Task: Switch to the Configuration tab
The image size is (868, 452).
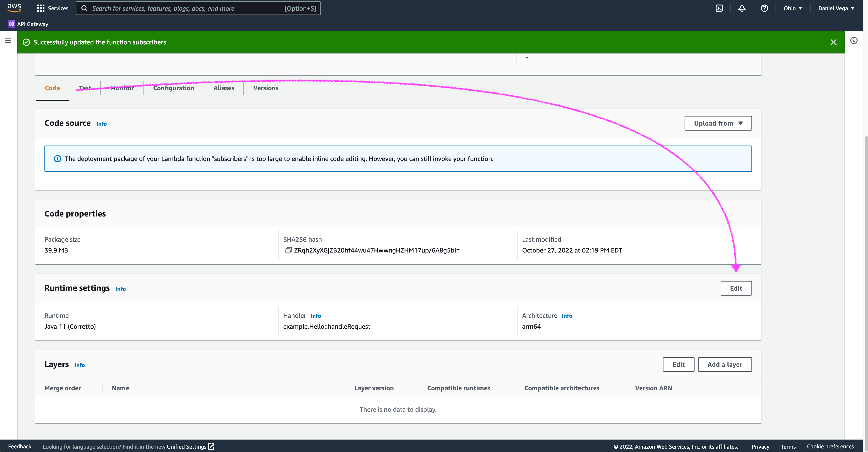Action: tap(173, 88)
